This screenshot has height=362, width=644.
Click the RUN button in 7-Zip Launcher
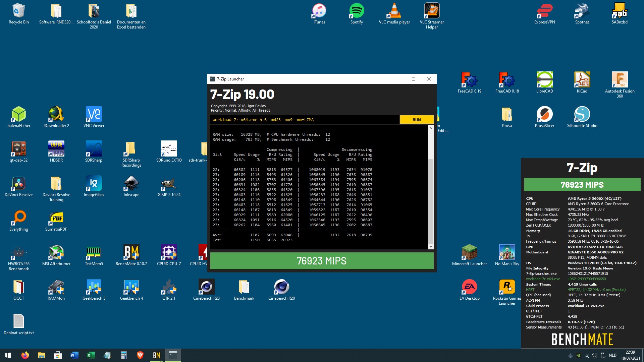[x=417, y=120]
